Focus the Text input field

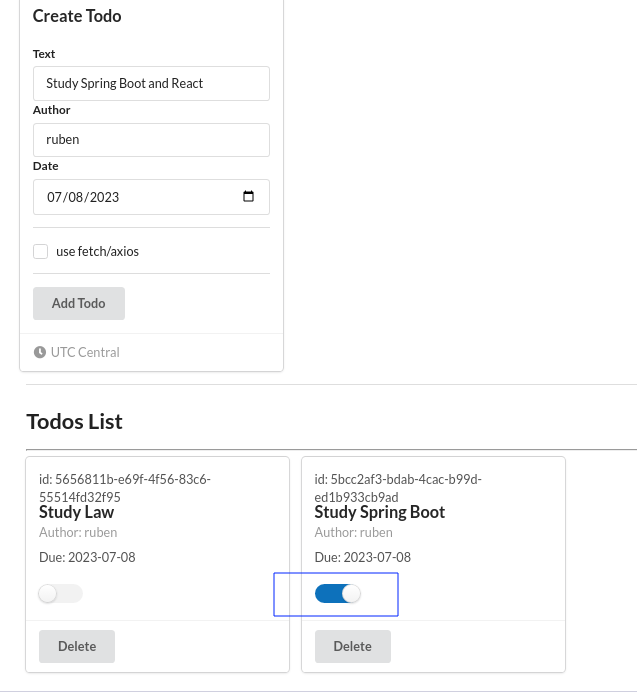[151, 83]
